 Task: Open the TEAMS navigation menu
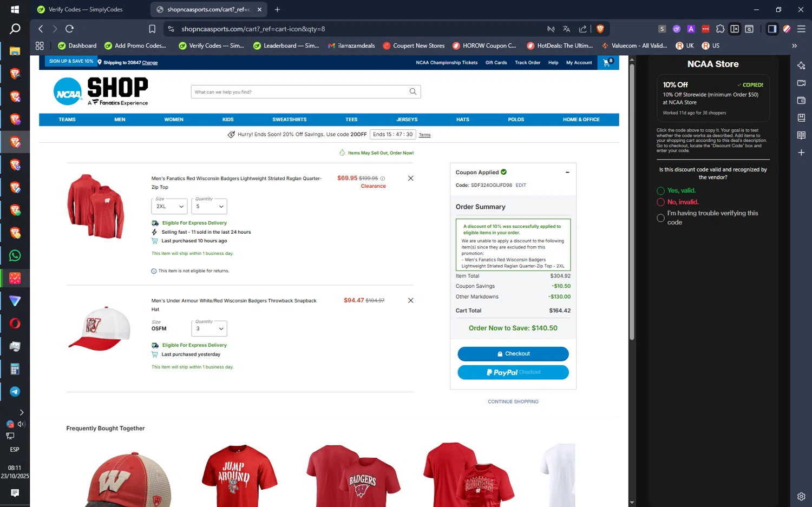point(67,120)
